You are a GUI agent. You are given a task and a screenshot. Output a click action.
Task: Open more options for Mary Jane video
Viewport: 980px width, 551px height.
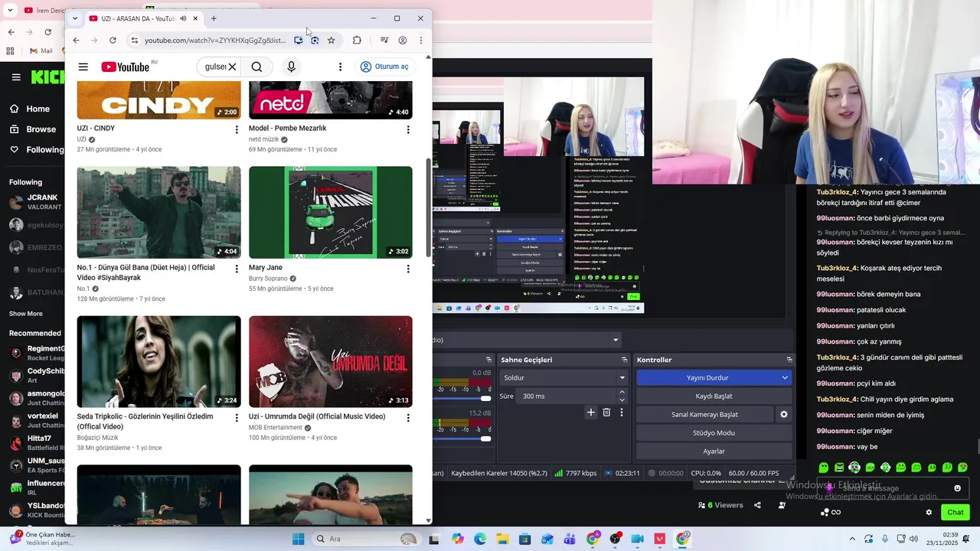tap(408, 269)
